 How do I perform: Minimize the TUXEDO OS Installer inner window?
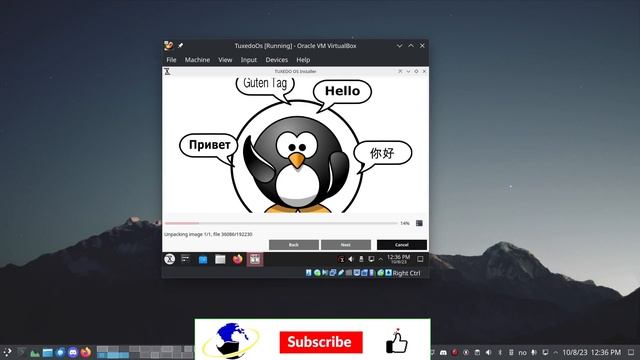point(408,71)
